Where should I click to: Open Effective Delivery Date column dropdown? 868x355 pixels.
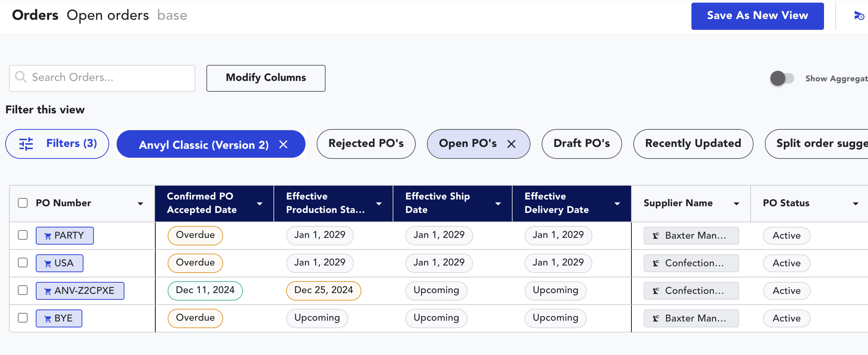[617, 204]
